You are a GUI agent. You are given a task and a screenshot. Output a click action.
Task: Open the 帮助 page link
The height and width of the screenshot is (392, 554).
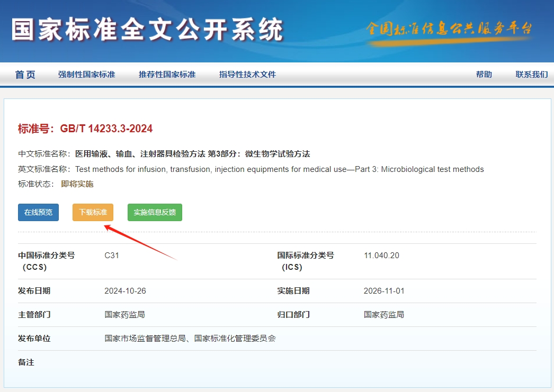[x=484, y=75]
